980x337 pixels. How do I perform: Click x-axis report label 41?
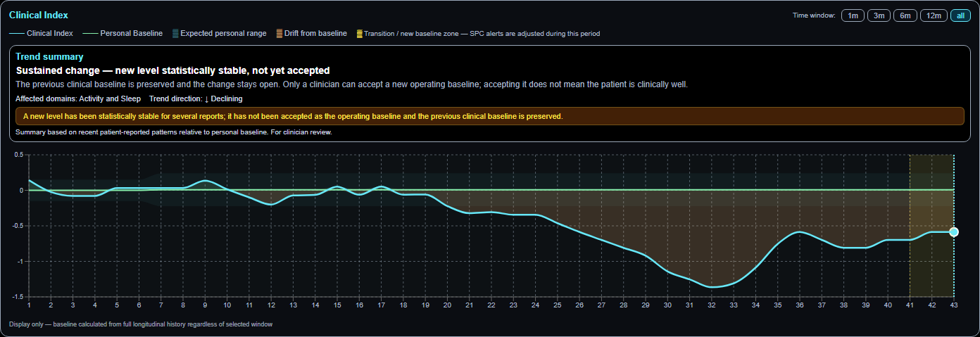pyautogui.click(x=910, y=305)
